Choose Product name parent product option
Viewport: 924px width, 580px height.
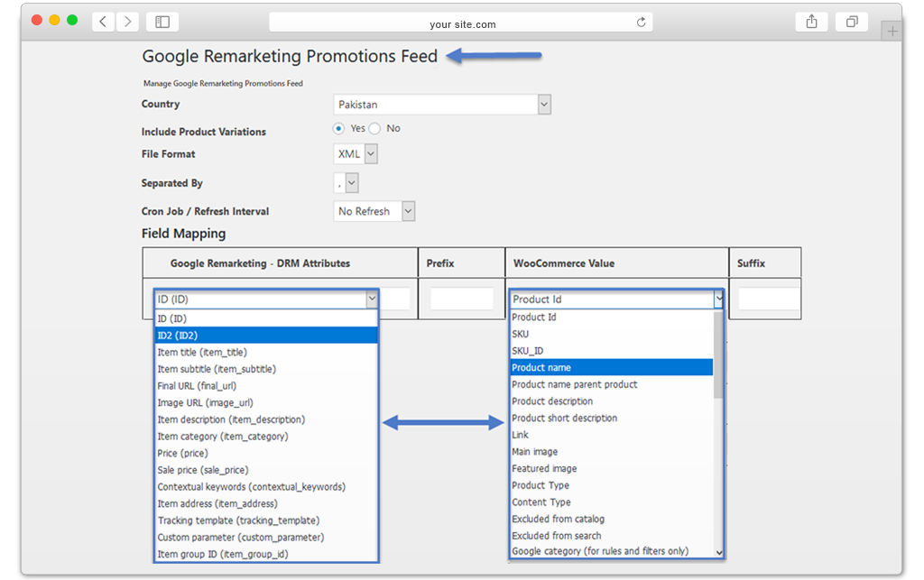pos(612,384)
